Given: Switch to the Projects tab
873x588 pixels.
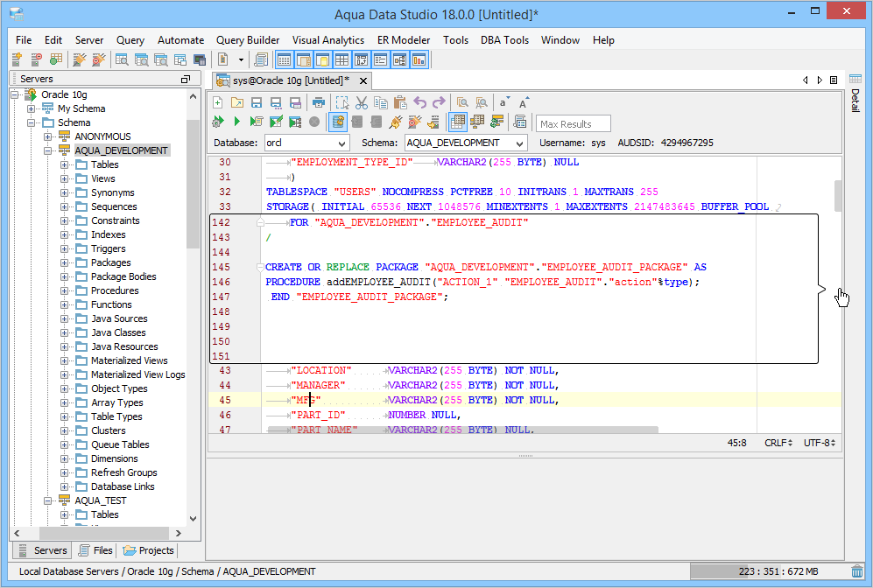Looking at the screenshot, I should (149, 550).
